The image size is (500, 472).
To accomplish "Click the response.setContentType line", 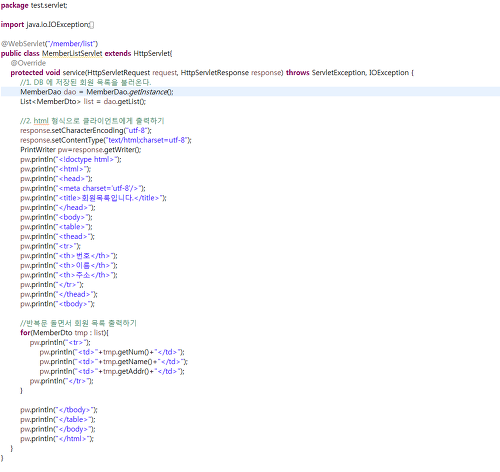I will pos(106,140).
